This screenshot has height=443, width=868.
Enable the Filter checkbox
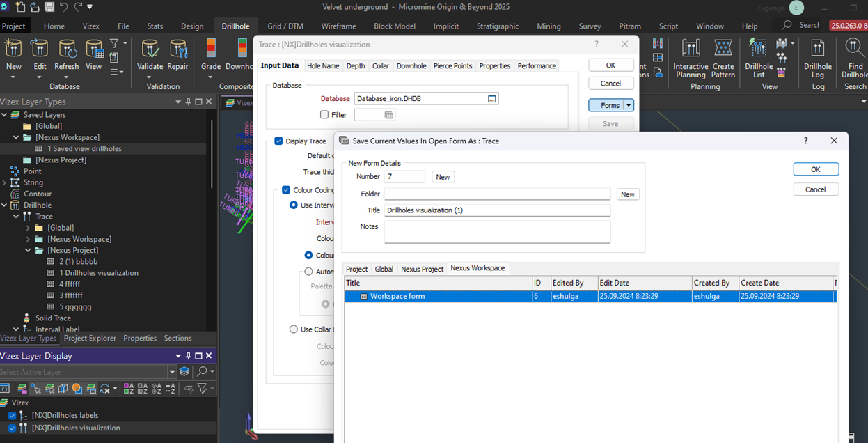coord(324,115)
